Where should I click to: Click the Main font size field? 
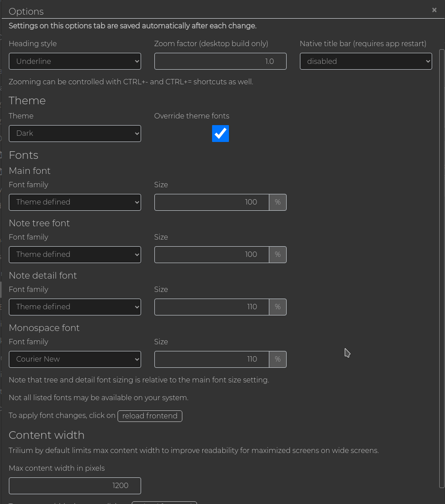pos(212,202)
